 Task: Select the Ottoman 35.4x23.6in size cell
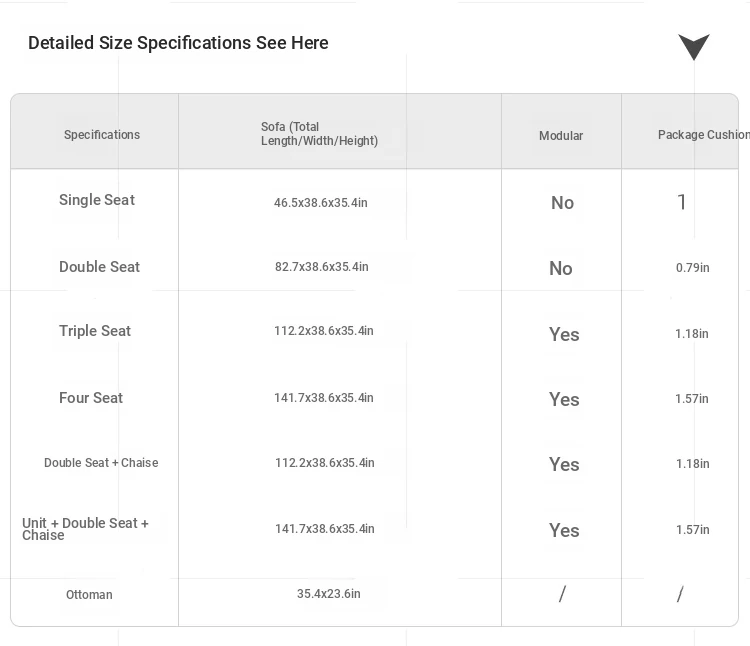click(x=329, y=594)
